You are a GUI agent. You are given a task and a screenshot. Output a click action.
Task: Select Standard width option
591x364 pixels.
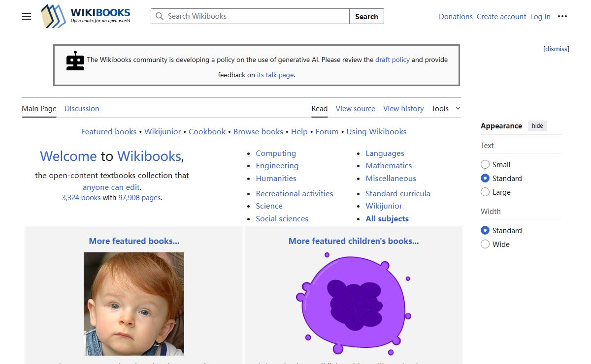[x=485, y=231]
